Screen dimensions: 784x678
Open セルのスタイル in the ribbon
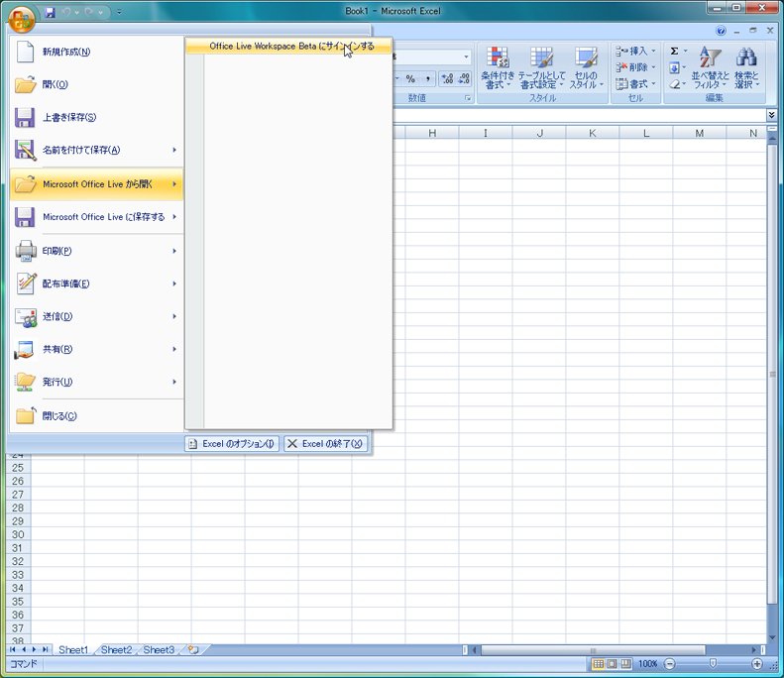pos(586,67)
